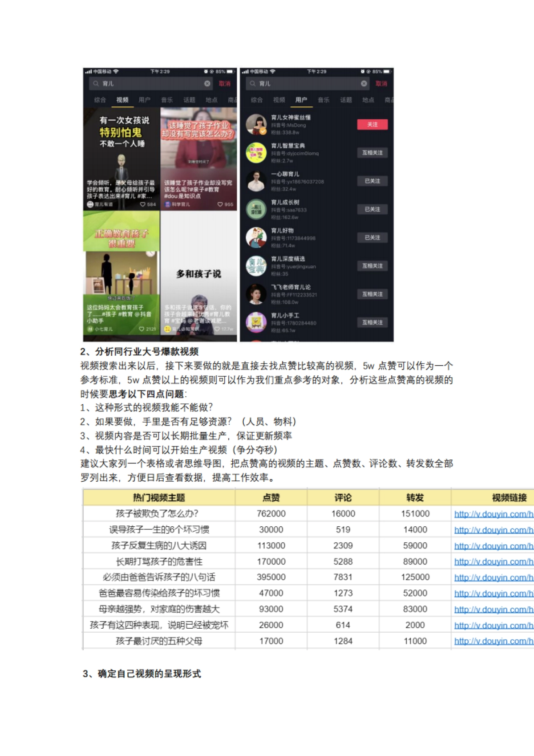The height and width of the screenshot is (756, 534).
Task: Click table header 点赞
Action: 271,498
